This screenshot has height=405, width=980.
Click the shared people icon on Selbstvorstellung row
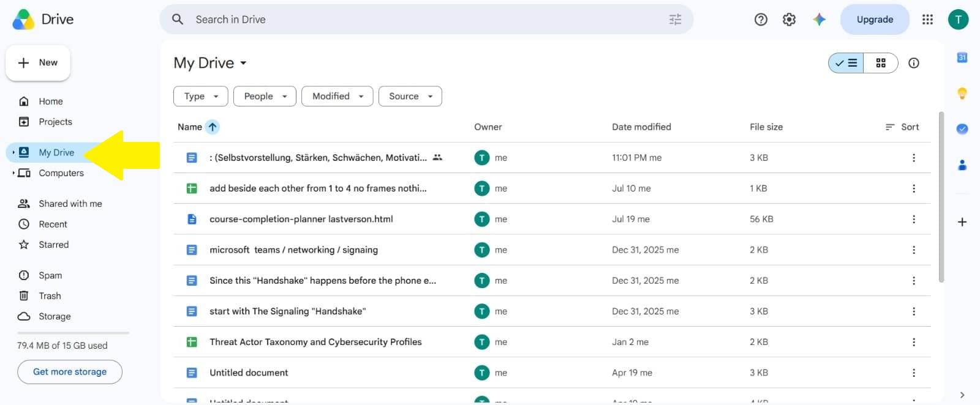click(437, 158)
